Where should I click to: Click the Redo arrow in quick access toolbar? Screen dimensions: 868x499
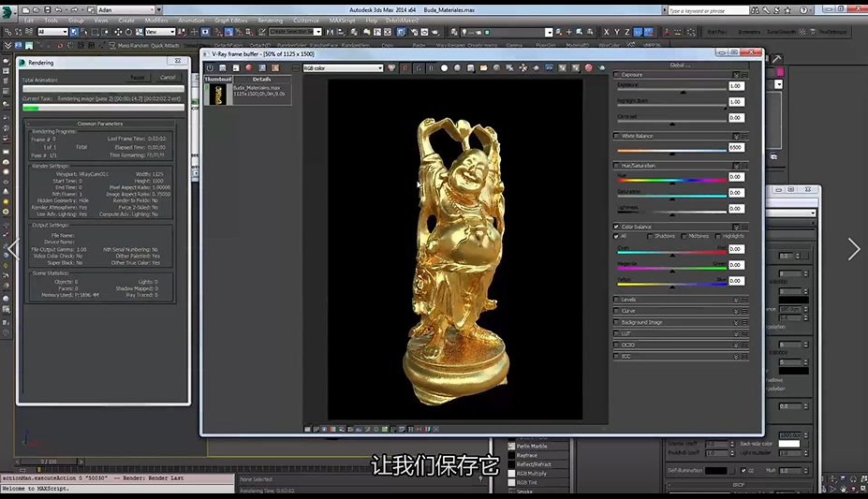[74, 10]
